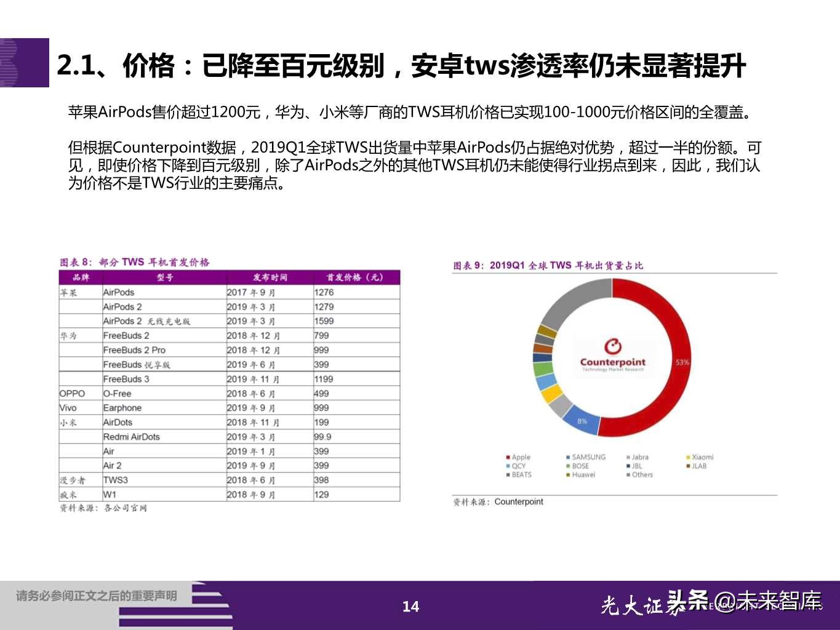Click the blue 8% donut segment
Image resolution: width=840 pixels, height=630 pixels.
point(582,421)
